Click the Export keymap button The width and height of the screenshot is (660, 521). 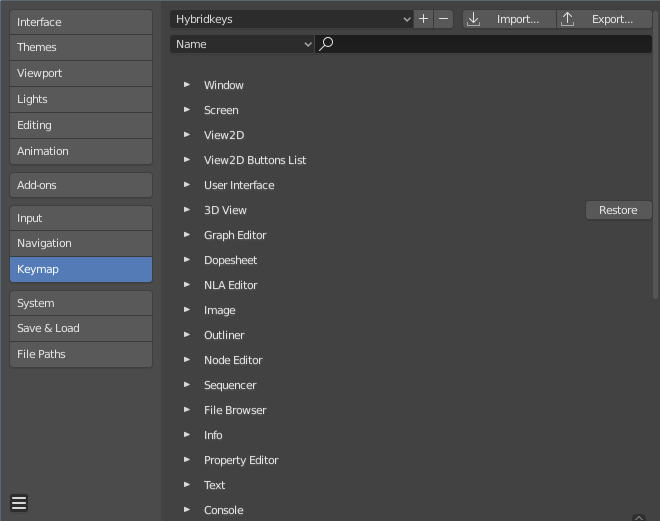point(604,19)
